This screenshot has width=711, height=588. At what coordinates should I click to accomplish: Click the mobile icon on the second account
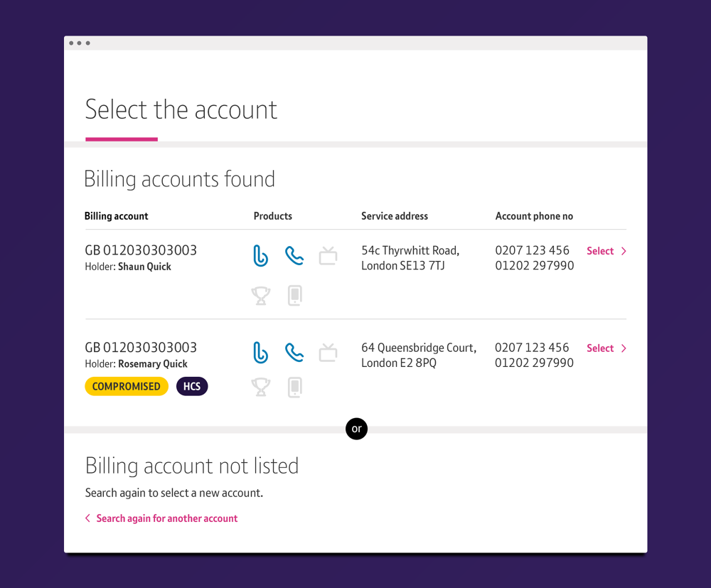point(294,387)
